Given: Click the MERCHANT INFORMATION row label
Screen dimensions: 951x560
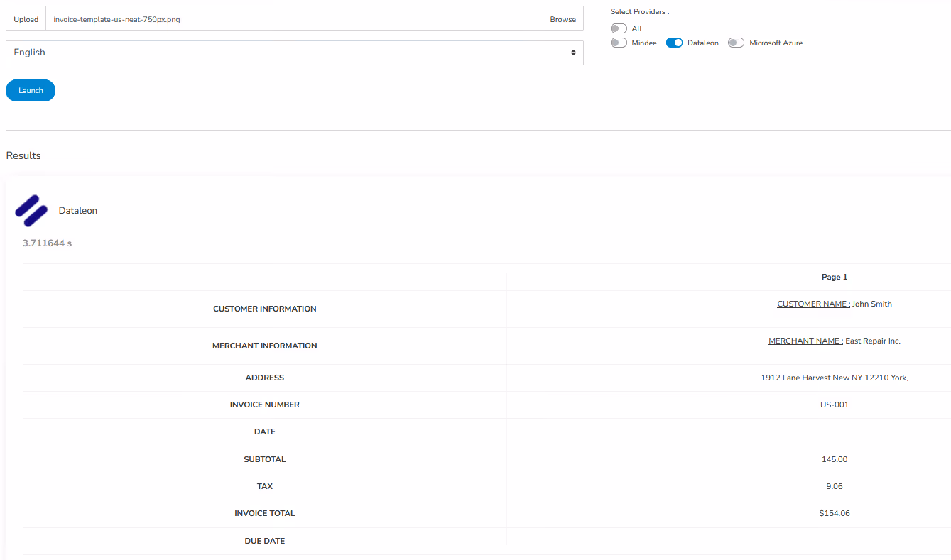Looking at the screenshot, I should [265, 346].
